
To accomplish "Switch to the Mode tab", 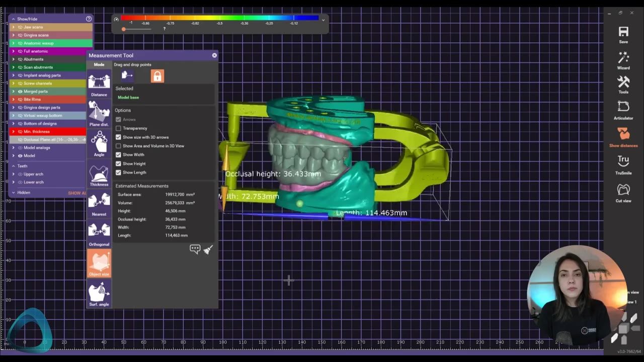I will click(99, 65).
